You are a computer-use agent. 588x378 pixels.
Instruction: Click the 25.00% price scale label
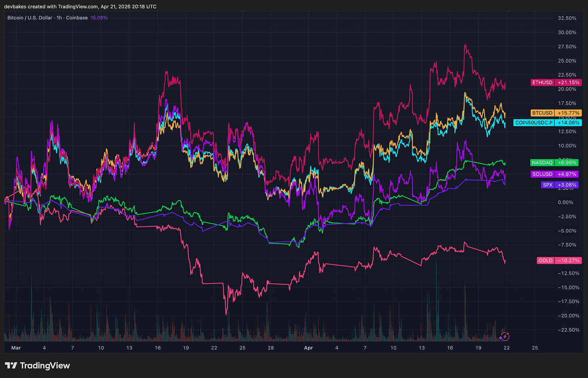coord(567,61)
